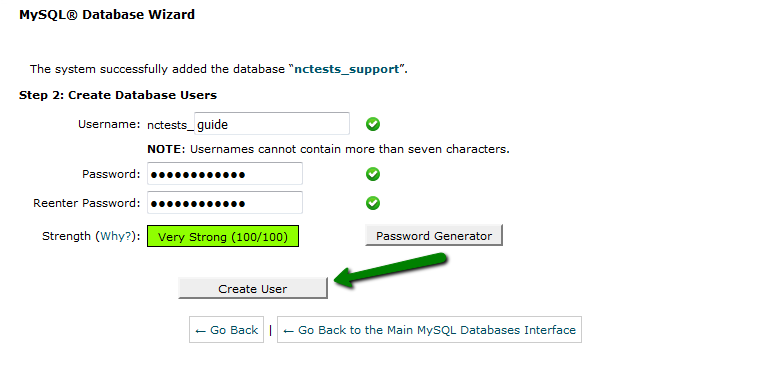Image resolution: width=760 pixels, height=369 pixels.
Task: Click the nctests_support database name
Action: click(347, 69)
